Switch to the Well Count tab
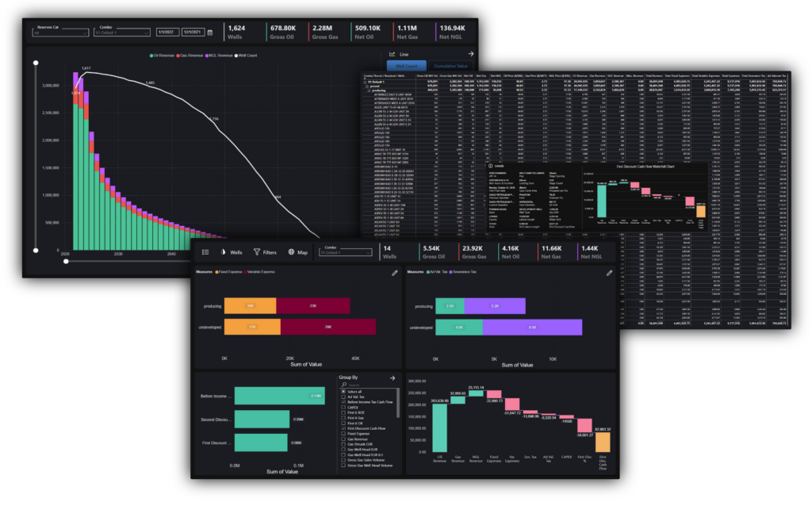The image size is (812, 506). pos(407,67)
